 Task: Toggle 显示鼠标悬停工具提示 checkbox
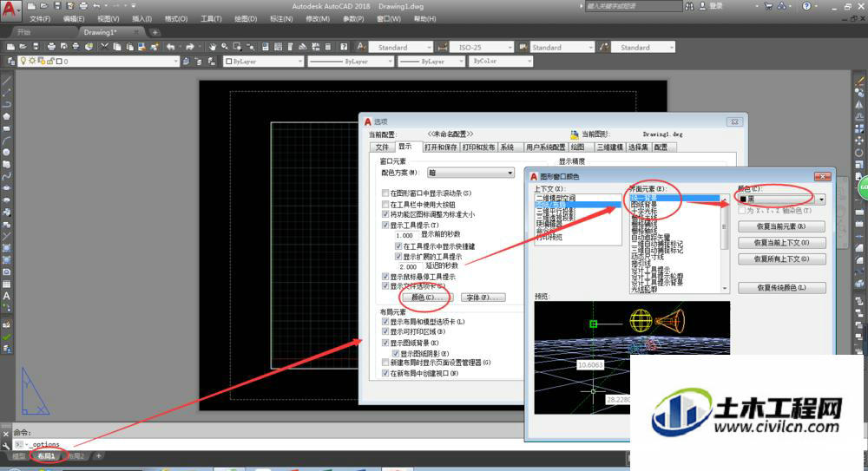(x=385, y=276)
